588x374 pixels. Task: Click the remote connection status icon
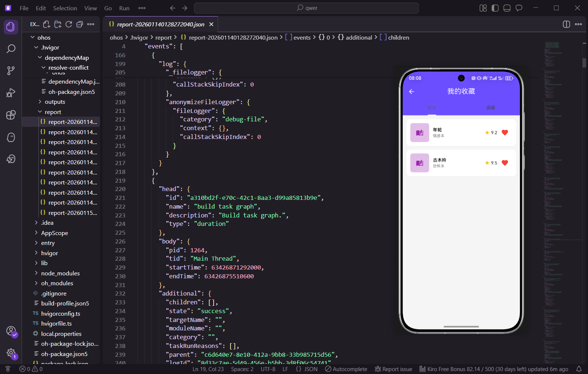point(8,369)
